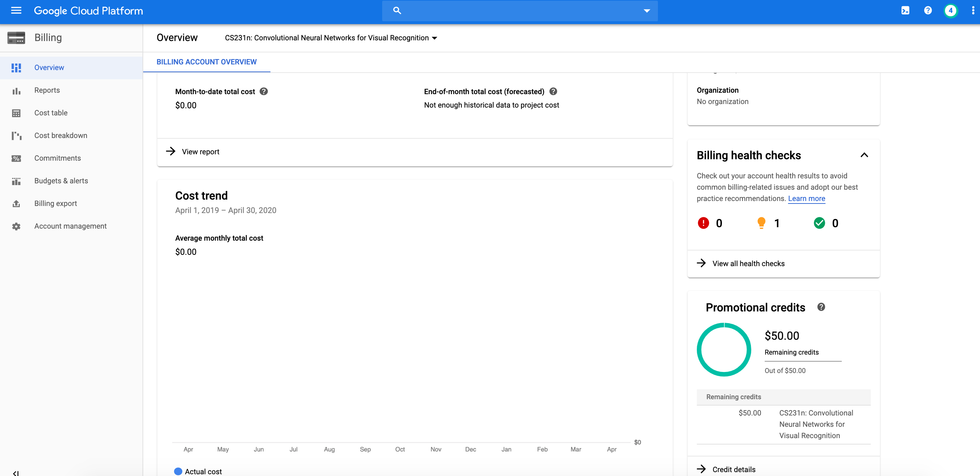Open the three-dot settings menu
The width and height of the screenshot is (980, 476).
click(x=973, y=11)
